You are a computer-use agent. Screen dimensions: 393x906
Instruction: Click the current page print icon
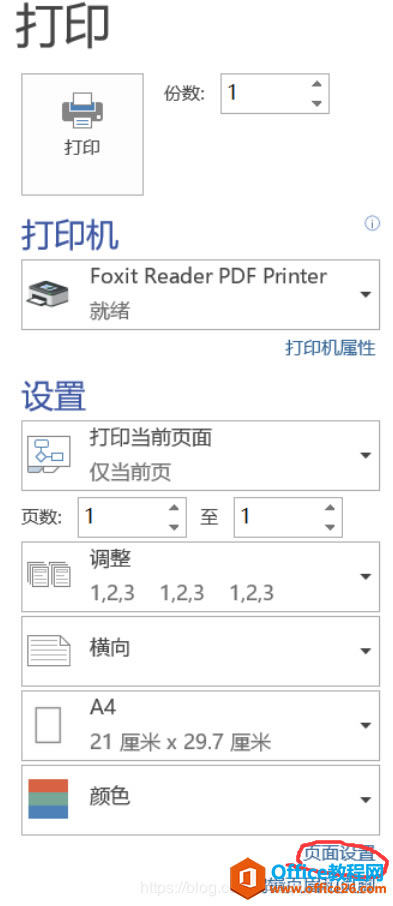tap(49, 455)
